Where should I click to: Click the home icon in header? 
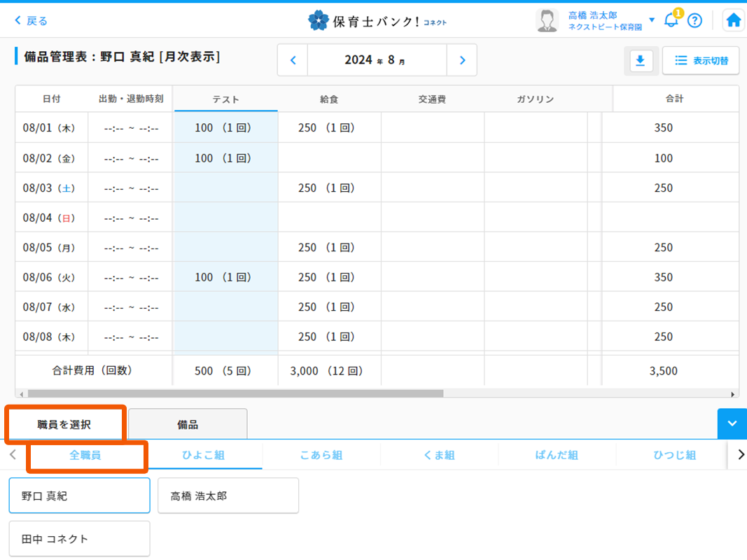[733, 20]
